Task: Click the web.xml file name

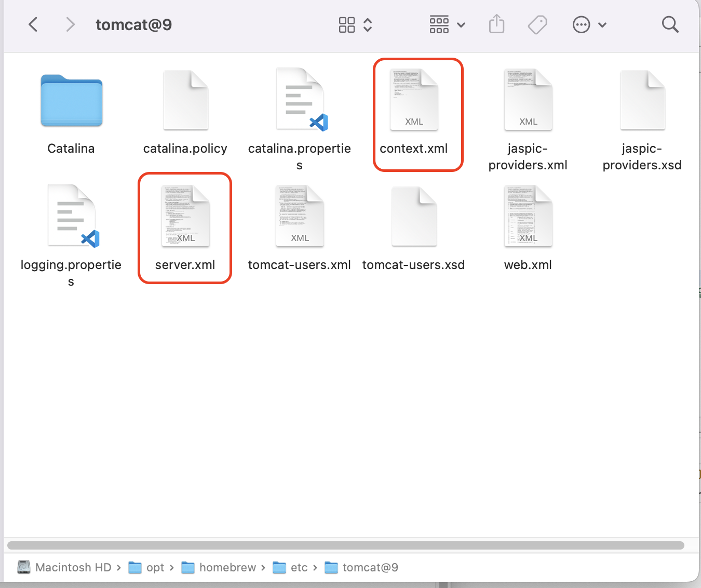Action: click(528, 265)
